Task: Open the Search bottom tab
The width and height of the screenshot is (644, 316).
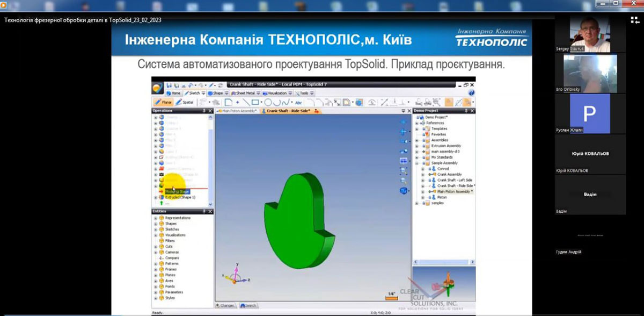Action: [x=248, y=305]
